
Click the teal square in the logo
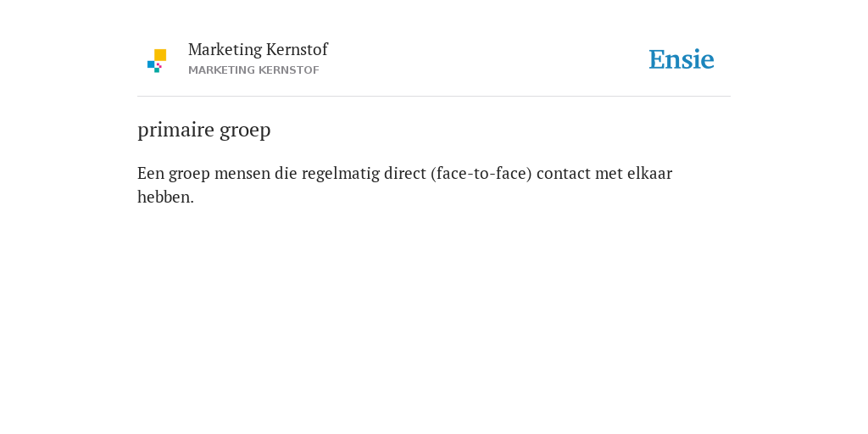pyautogui.click(x=157, y=70)
